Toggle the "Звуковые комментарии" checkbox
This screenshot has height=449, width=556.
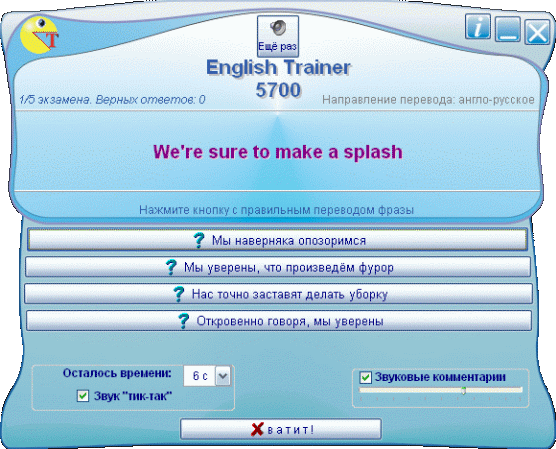coord(365,377)
